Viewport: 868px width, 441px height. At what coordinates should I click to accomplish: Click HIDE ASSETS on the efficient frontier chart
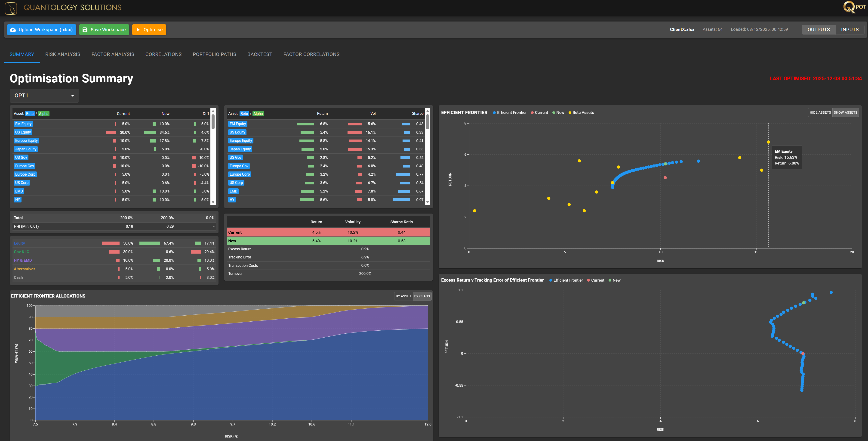coord(820,112)
